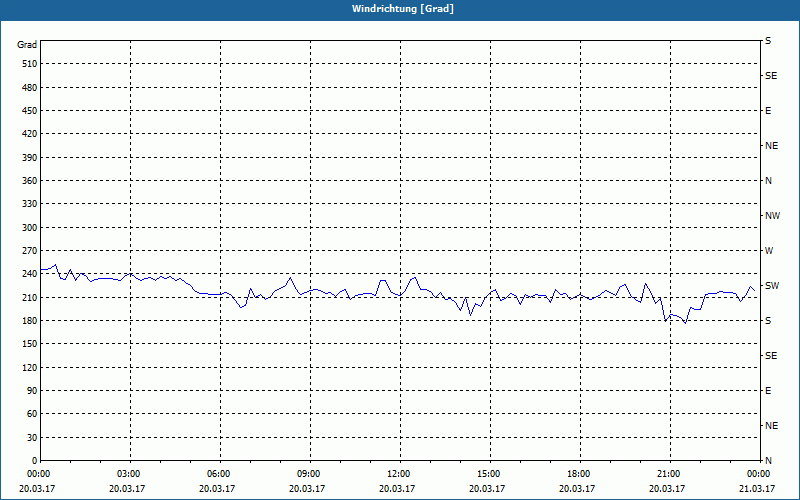Select the N compass label aligned with 360
Image resolution: width=800 pixels, height=500 pixels.
(768, 181)
